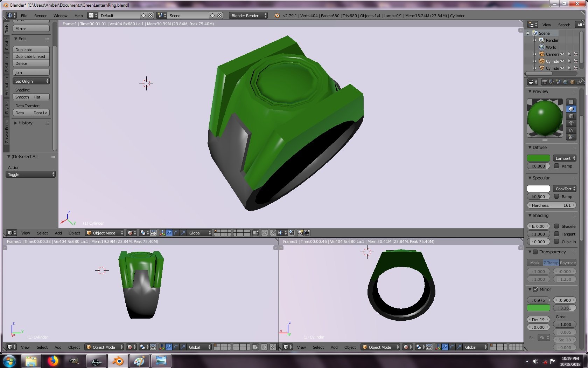Screen dimensions: 588x368
Task: Toggle selectability arrow of Camera in outliner
Action: [x=569, y=54]
